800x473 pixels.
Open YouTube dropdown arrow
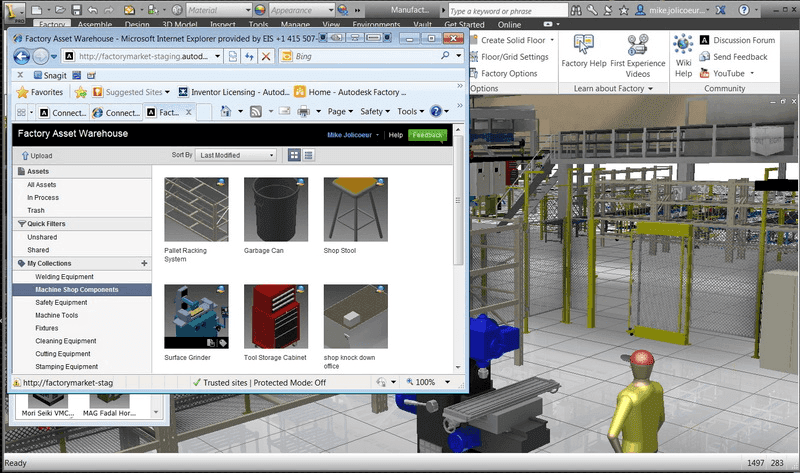tap(752, 73)
